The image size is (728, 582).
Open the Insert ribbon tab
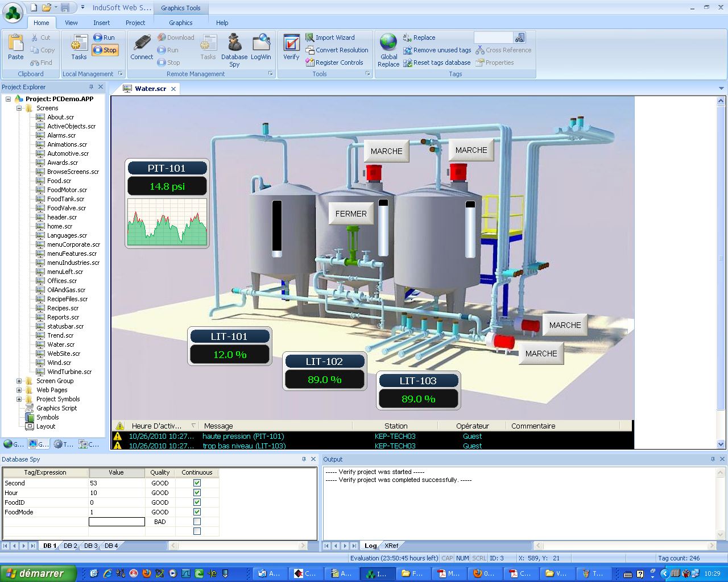click(102, 23)
